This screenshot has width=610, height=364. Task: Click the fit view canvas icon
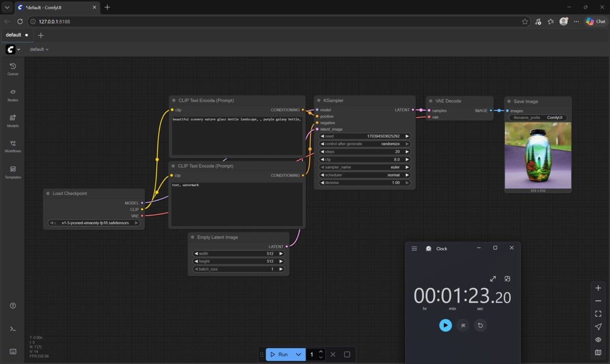point(598,314)
